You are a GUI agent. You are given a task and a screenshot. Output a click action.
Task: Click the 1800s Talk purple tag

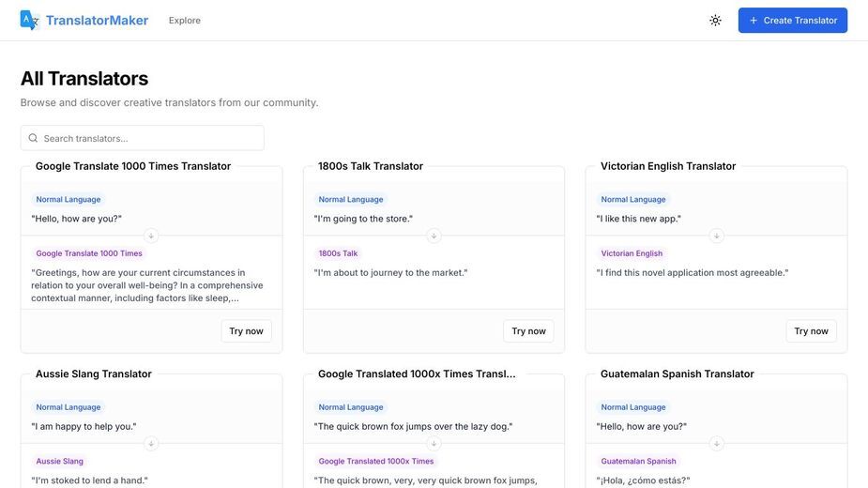point(338,253)
